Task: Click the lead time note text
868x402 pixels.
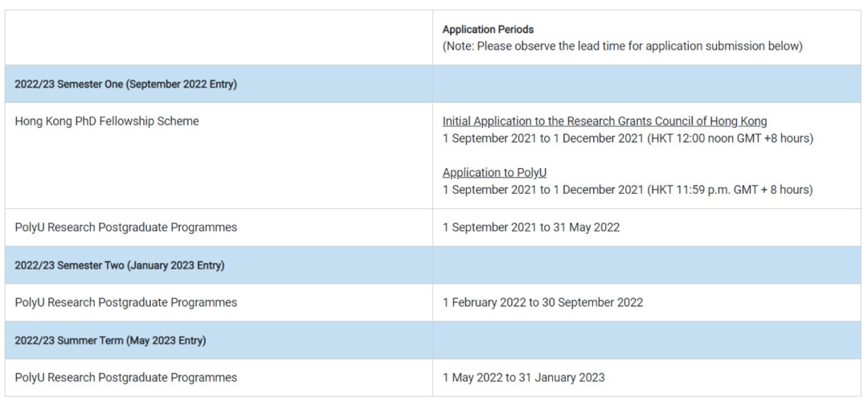Action: 622,46
